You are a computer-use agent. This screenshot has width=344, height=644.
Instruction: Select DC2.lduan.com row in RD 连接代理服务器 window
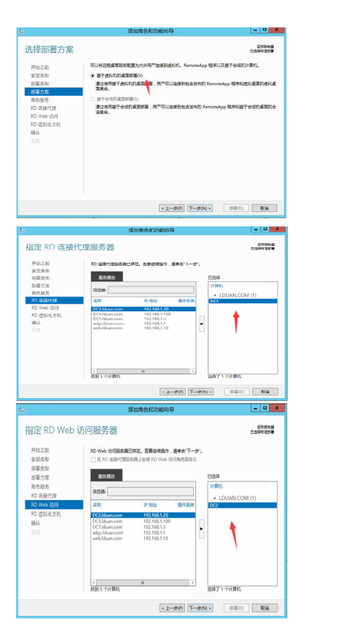pyautogui.click(x=144, y=309)
